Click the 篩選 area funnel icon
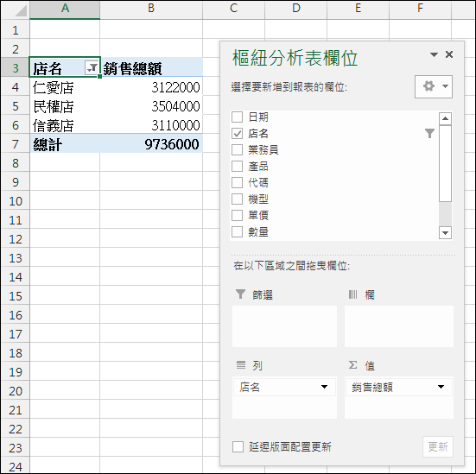Viewport: 476px width, 474px height. pyautogui.click(x=240, y=294)
